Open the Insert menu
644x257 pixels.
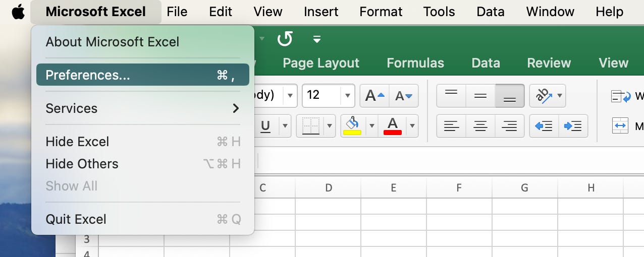click(321, 12)
